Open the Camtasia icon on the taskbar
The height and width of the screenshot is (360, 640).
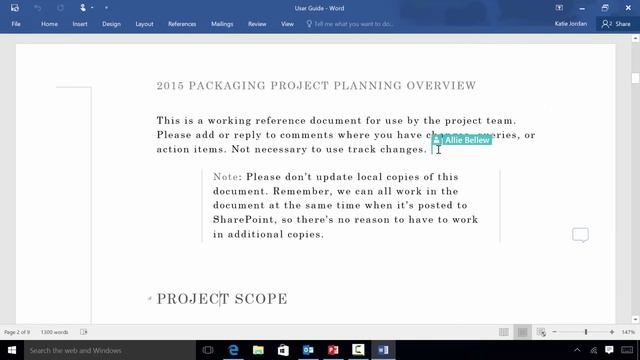[358, 350]
